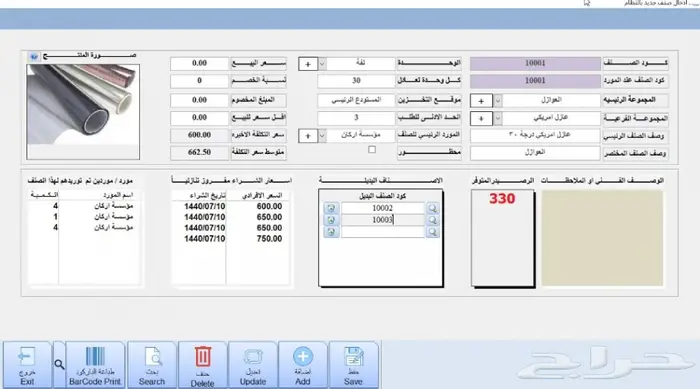Click alternate item code field 10002
The width and height of the screenshot is (700, 389).
point(383,208)
